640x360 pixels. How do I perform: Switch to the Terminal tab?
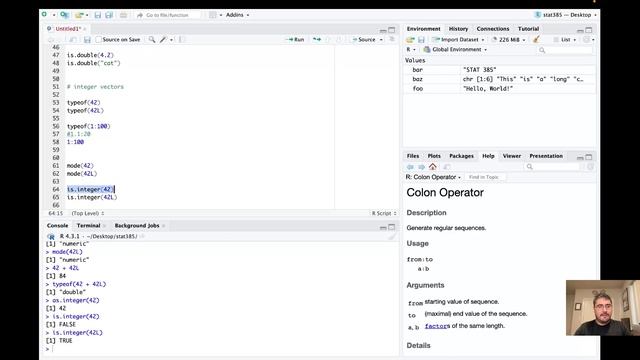tap(88, 225)
